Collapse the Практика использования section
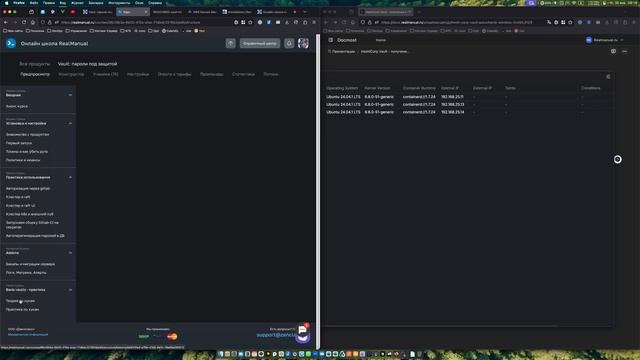This screenshot has width=640, height=360. [70, 177]
